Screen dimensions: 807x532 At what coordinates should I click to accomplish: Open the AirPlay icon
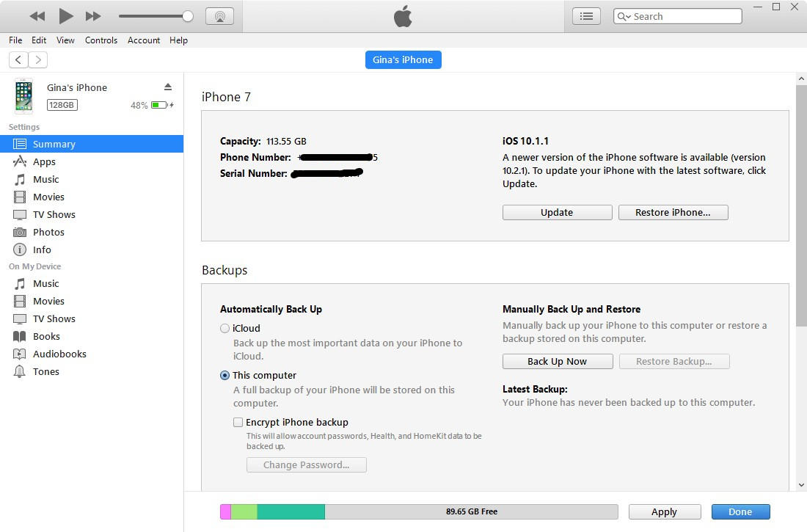tap(220, 16)
